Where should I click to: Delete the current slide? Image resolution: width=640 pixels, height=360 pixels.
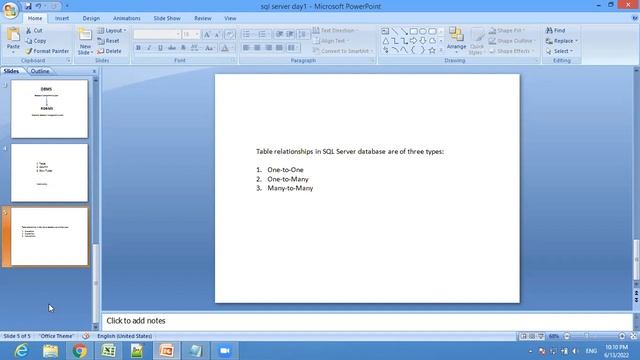(x=109, y=51)
